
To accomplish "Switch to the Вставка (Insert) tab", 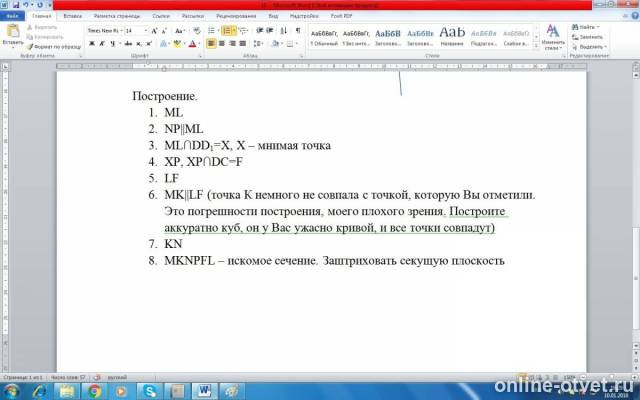I will (x=73, y=16).
